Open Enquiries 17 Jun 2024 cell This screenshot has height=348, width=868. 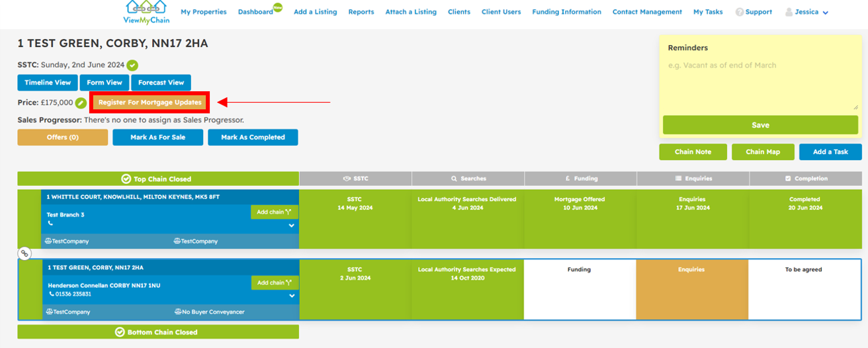(x=693, y=219)
